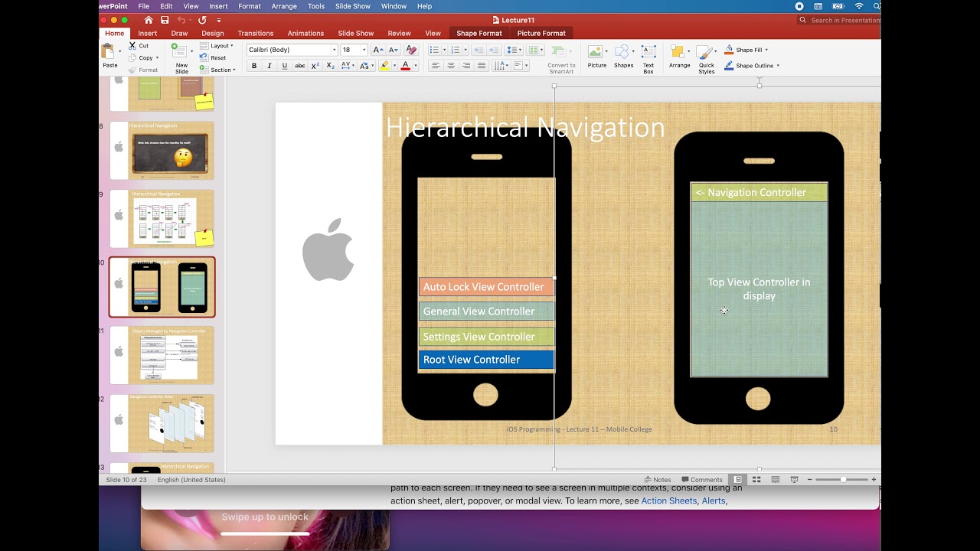The height and width of the screenshot is (551, 980).
Task: Open the Arrange menu
Action: (x=679, y=56)
